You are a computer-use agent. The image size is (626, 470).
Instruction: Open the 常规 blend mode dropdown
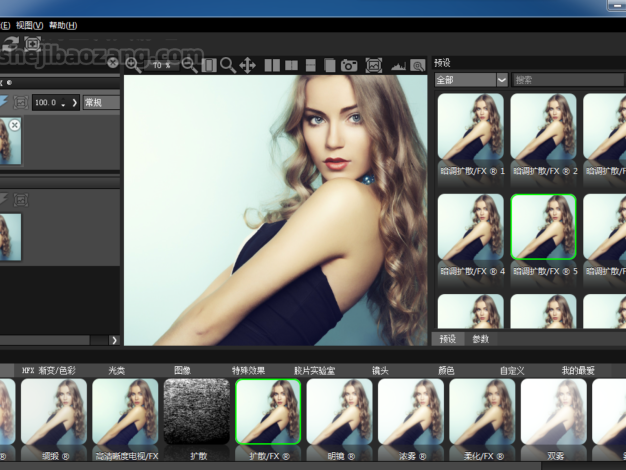(x=100, y=102)
